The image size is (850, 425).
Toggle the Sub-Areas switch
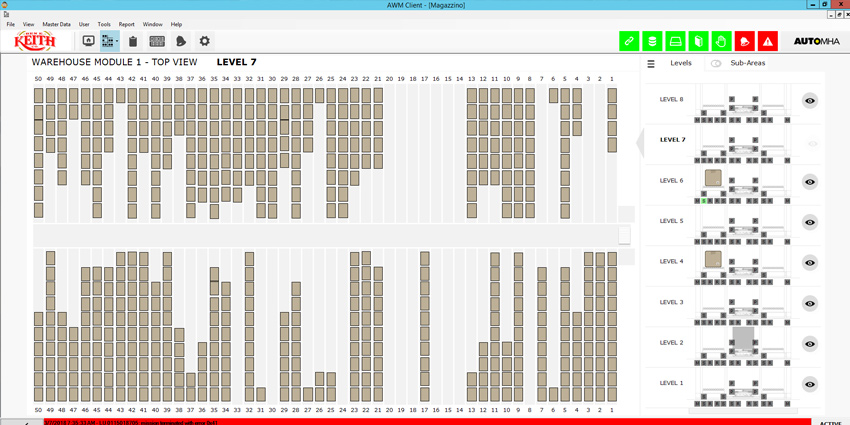[x=716, y=63]
